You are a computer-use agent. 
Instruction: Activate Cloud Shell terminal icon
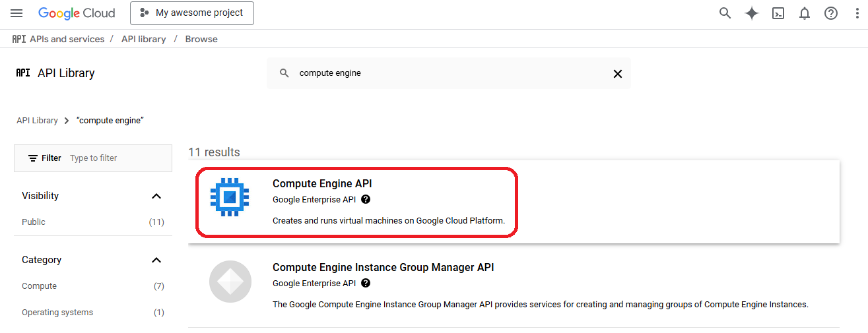click(778, 13)
